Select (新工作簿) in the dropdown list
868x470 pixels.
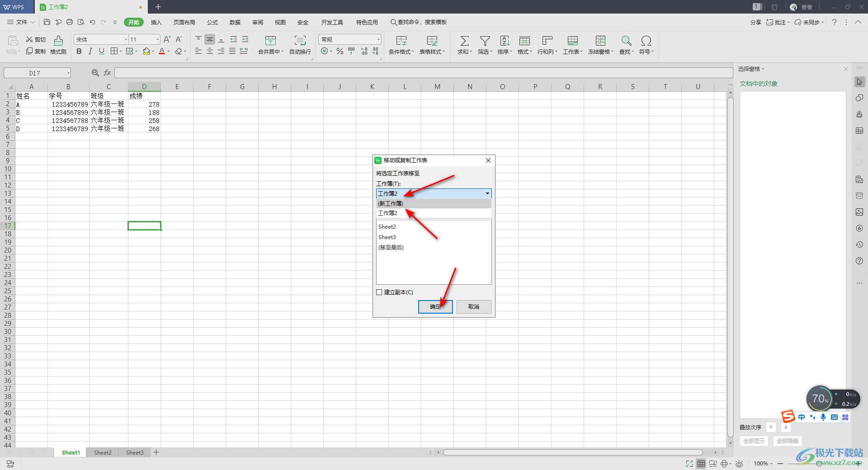point(434,203)
